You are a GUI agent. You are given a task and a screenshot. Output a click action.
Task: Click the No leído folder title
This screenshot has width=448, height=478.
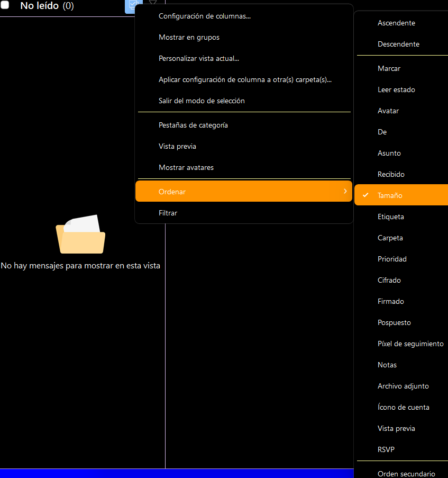point(39,6)
